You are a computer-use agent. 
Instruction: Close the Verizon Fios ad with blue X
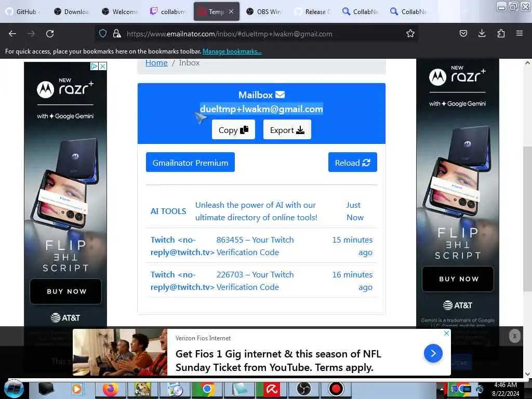tap(446, 333)
